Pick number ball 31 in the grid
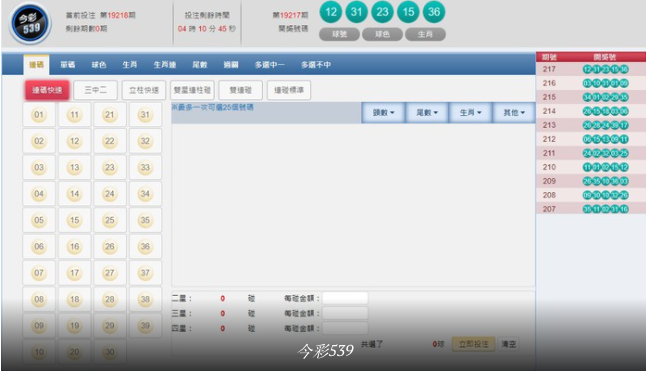Viewport: 646px width, 371px height. pyautogui.click(x=145, y=114)
